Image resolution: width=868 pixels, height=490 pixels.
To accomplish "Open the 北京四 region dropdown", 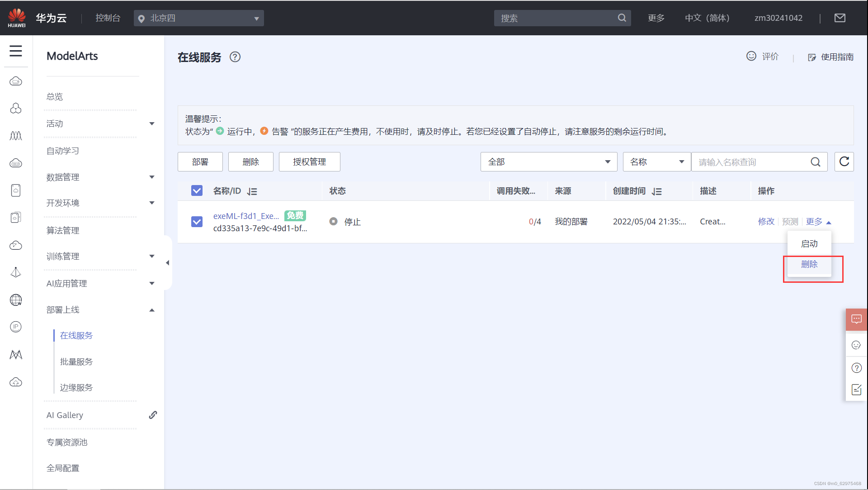I will coord(199,18).
